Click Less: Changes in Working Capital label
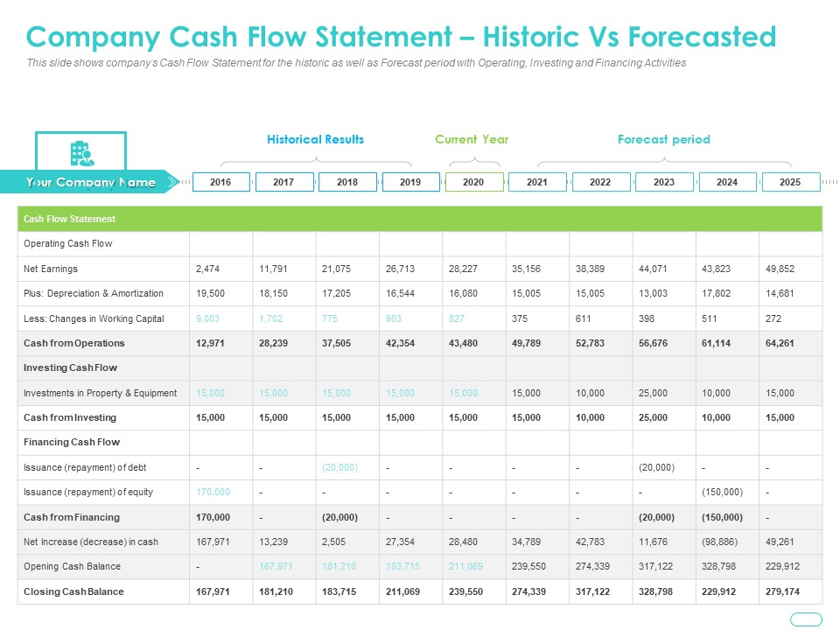This screenshot has height=630, width=840. (x=94, y=318)
